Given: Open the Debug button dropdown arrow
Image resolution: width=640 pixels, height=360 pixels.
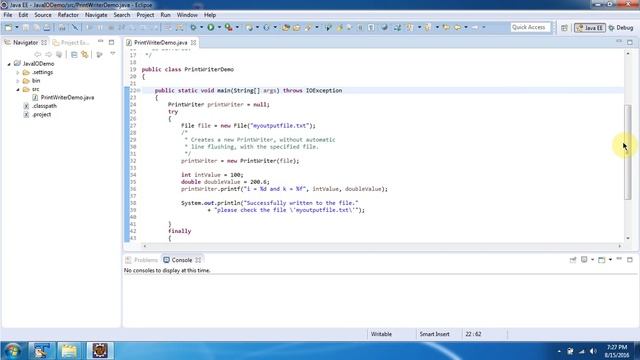Looking at the screenshot, I should tap(202, 27).
